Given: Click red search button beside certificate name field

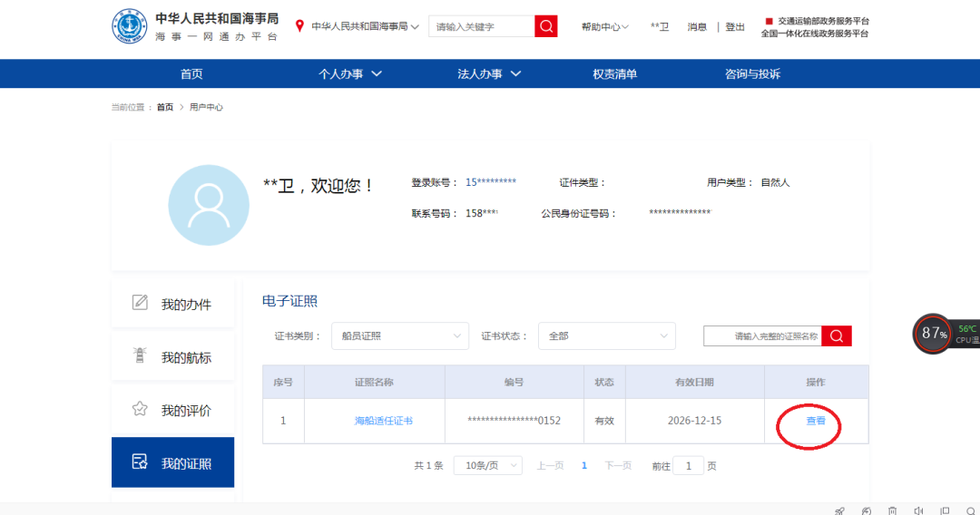Looking at the screenshot, I should coord(836,335).
